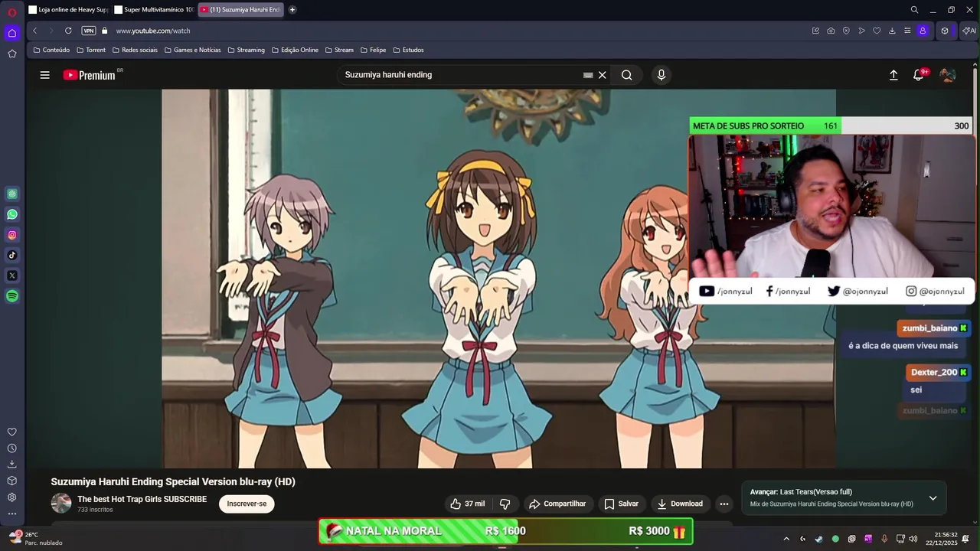980x551 pixels.
Task: Run the YouTube search magnifier button
Action: point(627,75)
